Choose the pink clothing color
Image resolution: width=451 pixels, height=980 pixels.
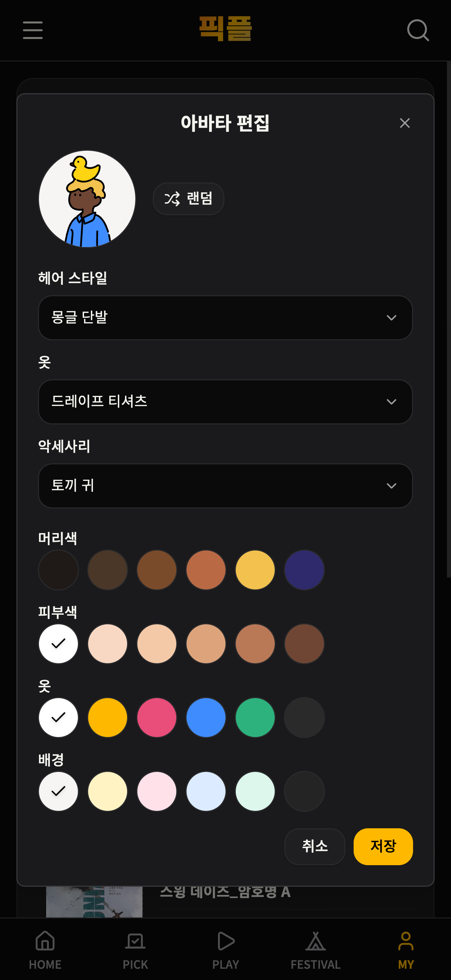point(157,718)
